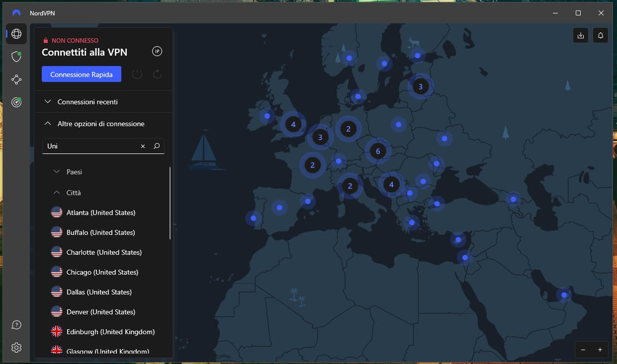The height and width of the screenshot is (364, 617).
Task: Open the Dark Web Monitor radar icon
Action: pos(16,102)
